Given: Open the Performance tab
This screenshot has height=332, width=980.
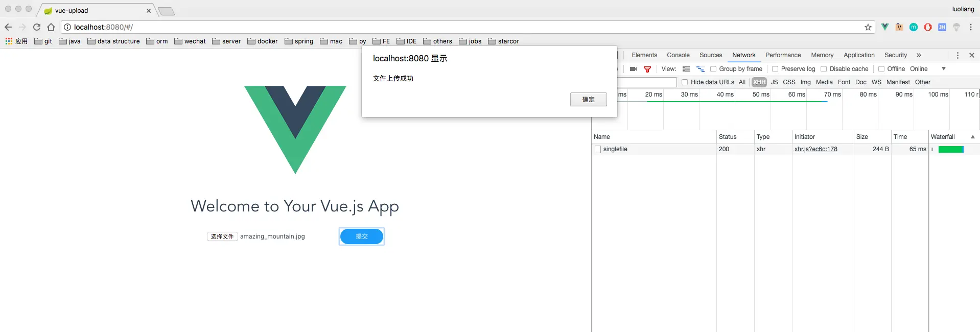Looking at the screenshot, I should pos(783,55).
